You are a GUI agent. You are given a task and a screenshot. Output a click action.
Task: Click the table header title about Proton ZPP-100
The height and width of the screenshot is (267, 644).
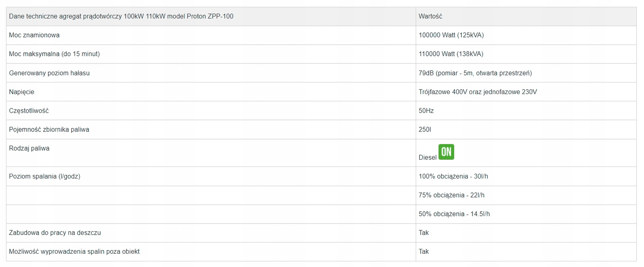tap(121, 16)
